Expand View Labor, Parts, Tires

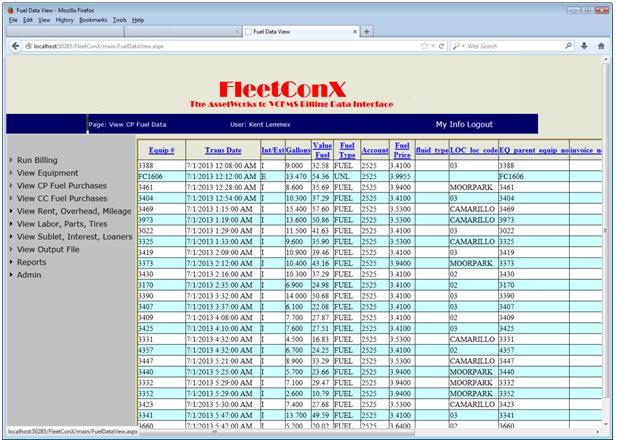62,224
